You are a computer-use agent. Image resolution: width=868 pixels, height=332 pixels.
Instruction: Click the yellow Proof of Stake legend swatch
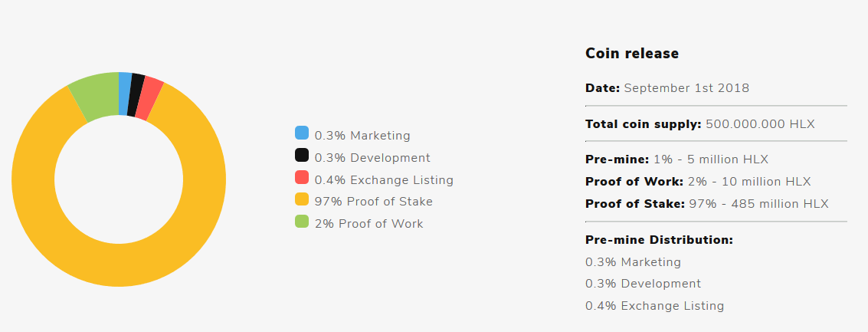pyautogui.click(x=302, y=199)
